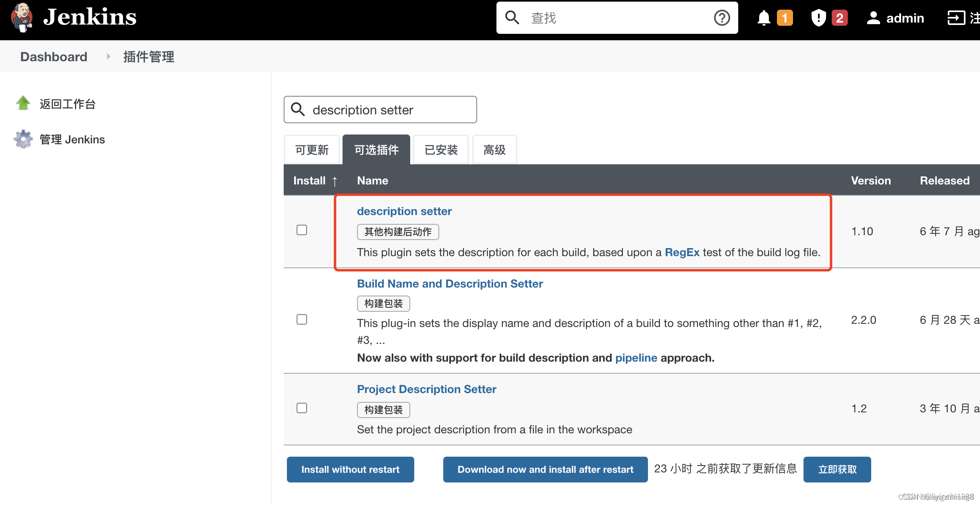This screenshot has width=980, height=505.
Task: Focus the top 查找 search field
Action: pos(617,18)
